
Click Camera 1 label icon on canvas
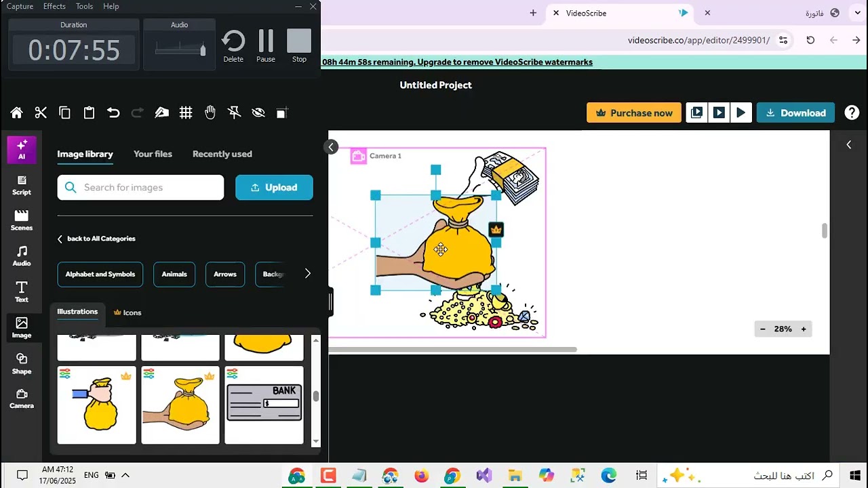[x=358, y=157]
